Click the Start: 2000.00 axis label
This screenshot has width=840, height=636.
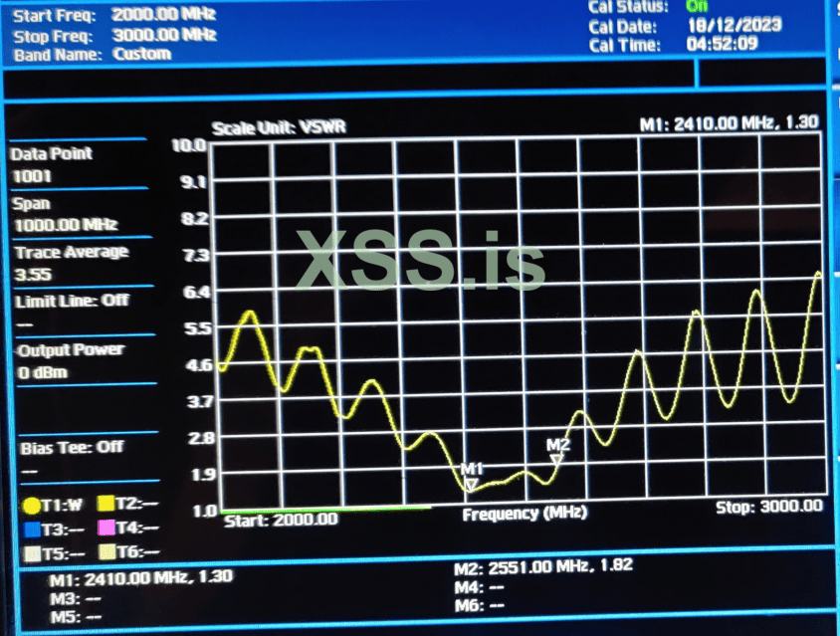click(x=281, y=520)
